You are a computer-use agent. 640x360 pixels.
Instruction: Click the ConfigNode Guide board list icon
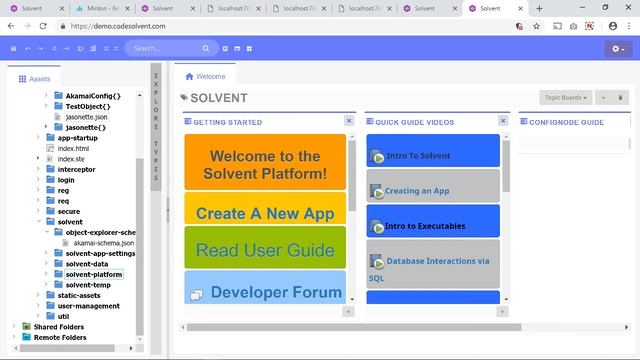coord(524,121)
